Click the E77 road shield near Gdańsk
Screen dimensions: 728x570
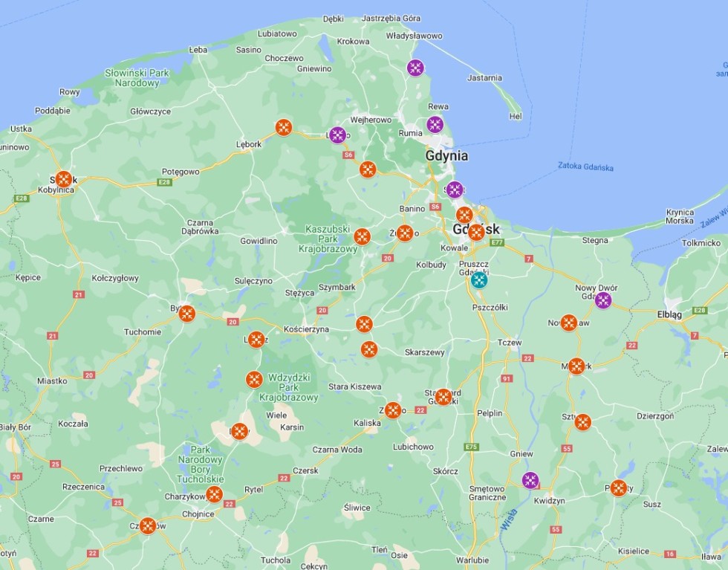[x=497, y=242]
